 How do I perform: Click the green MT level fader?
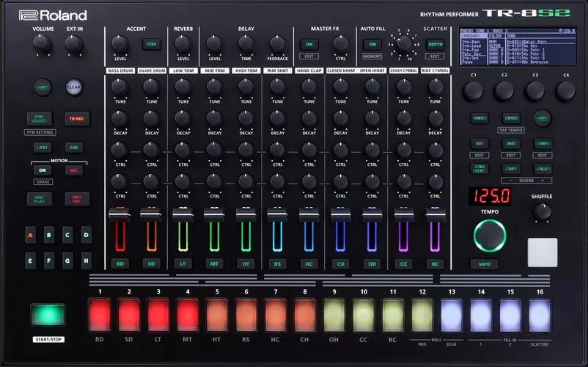point(214,214)
